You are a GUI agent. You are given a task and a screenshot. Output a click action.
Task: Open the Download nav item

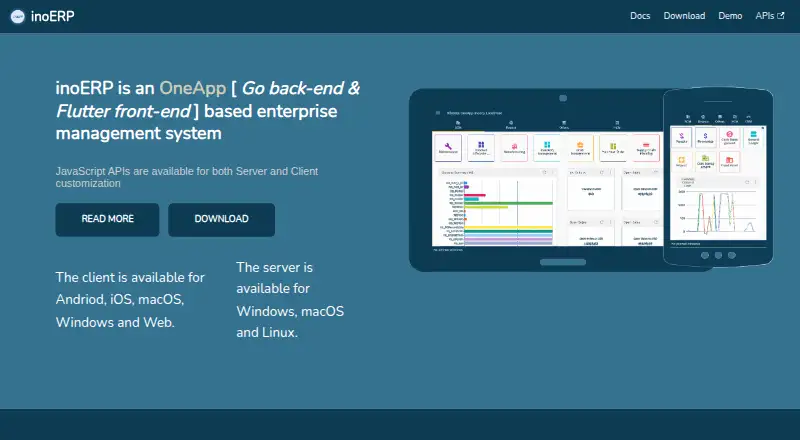pos(684,16)
